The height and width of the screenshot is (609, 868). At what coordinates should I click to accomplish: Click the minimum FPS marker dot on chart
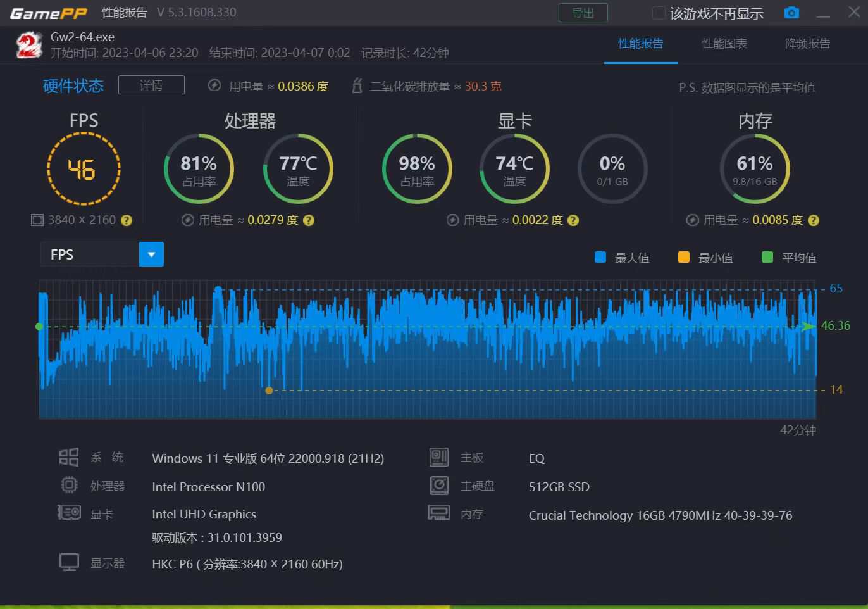(269, 391)
